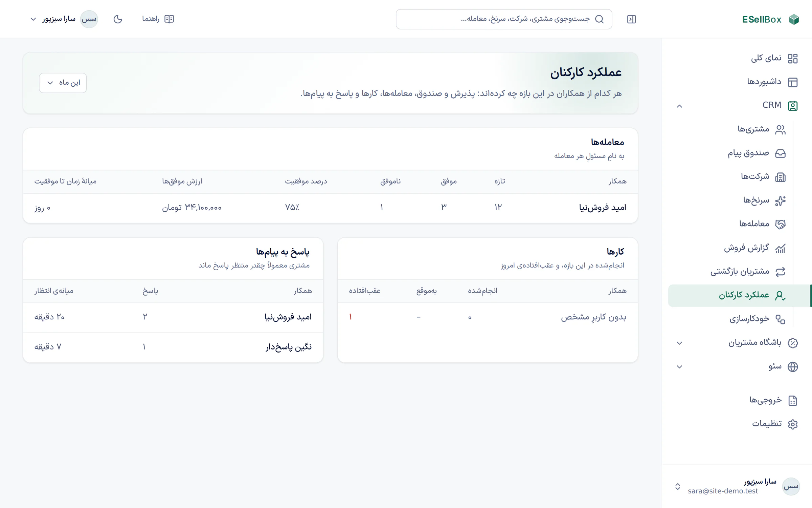This screenshot has height=508, width=812.
Task: Click the red عقب‌افتاده count ۱
Action: (x=351, y=317)
